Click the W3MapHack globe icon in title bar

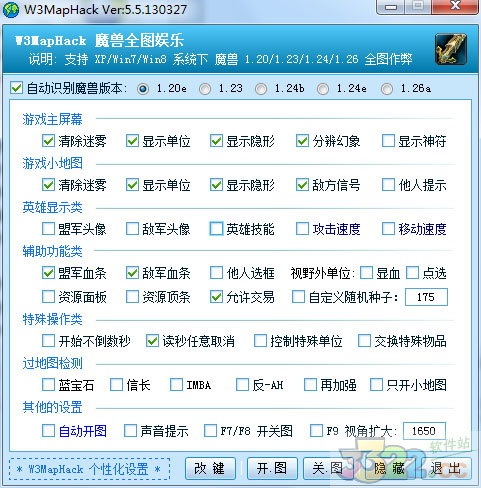10,10
